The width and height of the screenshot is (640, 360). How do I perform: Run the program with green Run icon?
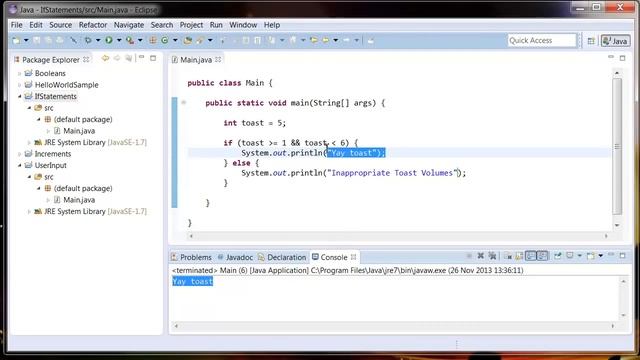(109, 40)
